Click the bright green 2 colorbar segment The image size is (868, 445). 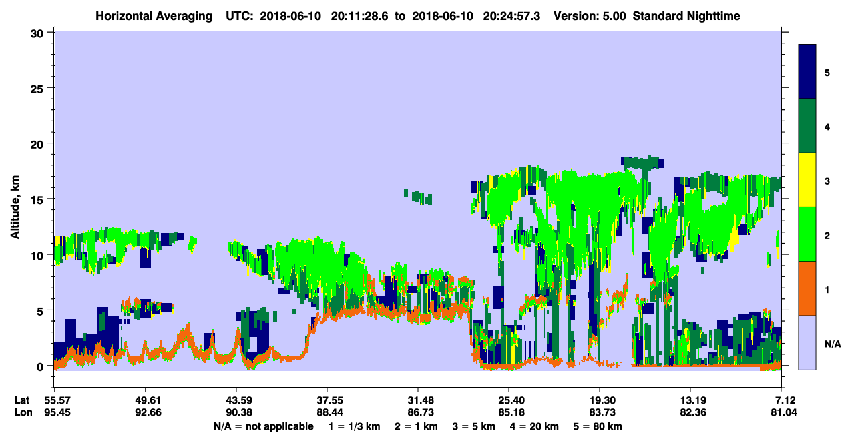[x=807, y=234]
